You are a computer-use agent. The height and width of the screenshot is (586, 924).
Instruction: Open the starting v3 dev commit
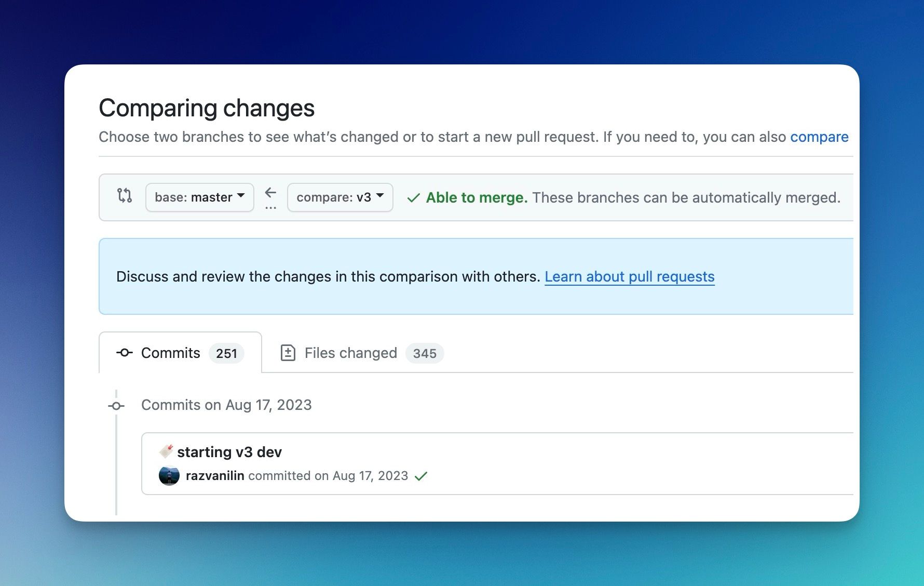point(229,451)
